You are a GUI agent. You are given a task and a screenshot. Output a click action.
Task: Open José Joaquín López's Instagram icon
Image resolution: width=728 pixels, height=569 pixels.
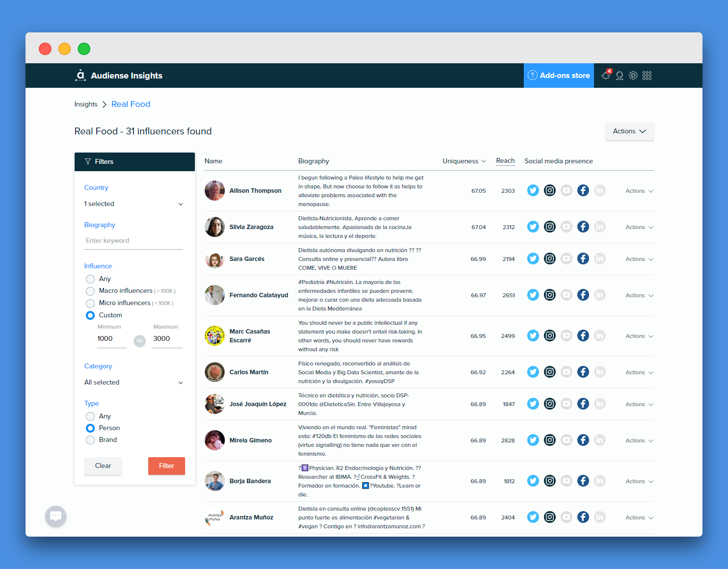click(550, 404)
